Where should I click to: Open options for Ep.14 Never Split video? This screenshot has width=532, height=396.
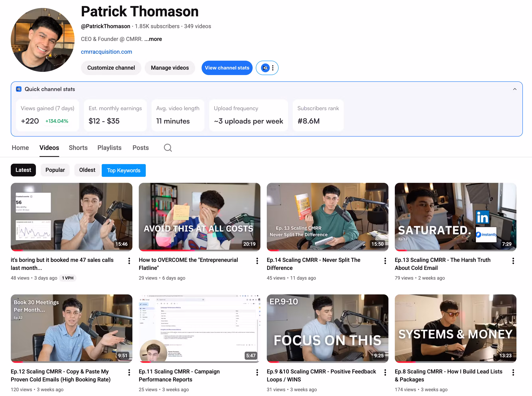[385, 261]
